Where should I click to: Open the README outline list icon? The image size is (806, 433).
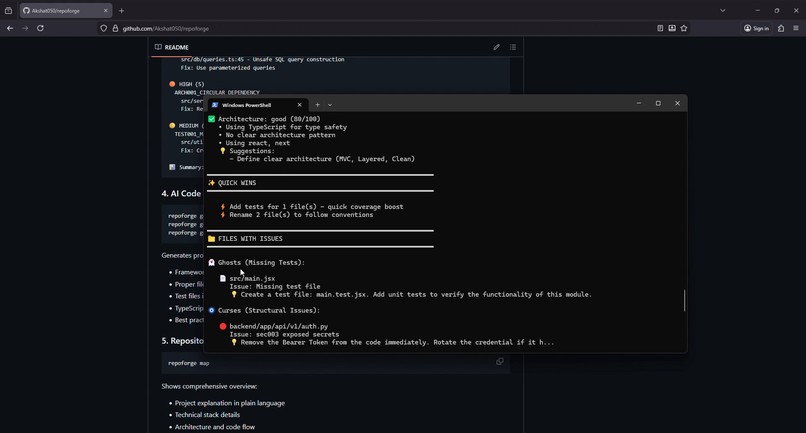pos(513,47)
